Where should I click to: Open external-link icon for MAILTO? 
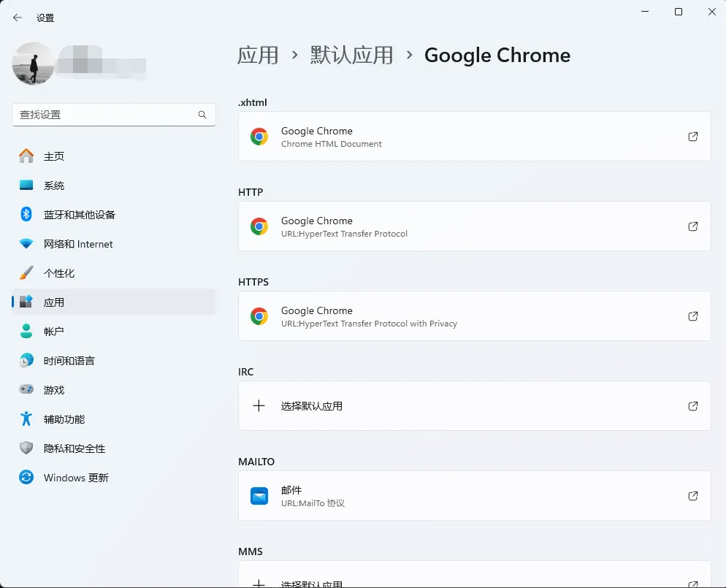[x=692, y=496]
